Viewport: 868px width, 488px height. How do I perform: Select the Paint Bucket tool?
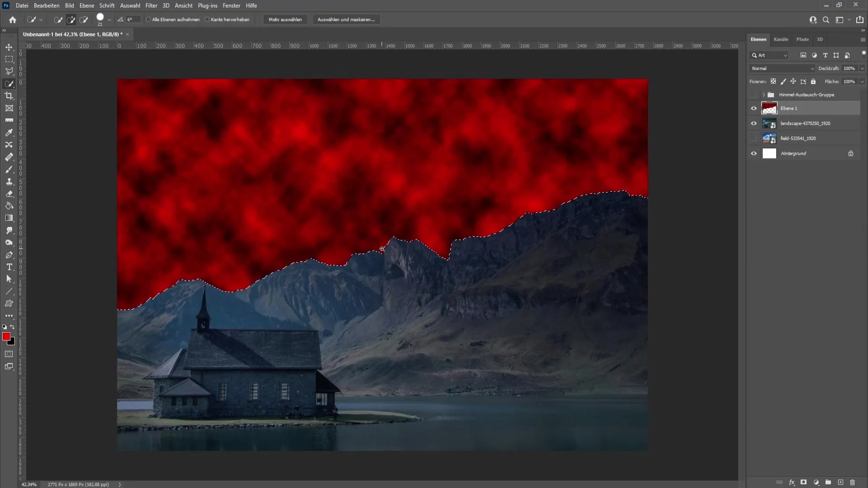(x=9, y=206)
